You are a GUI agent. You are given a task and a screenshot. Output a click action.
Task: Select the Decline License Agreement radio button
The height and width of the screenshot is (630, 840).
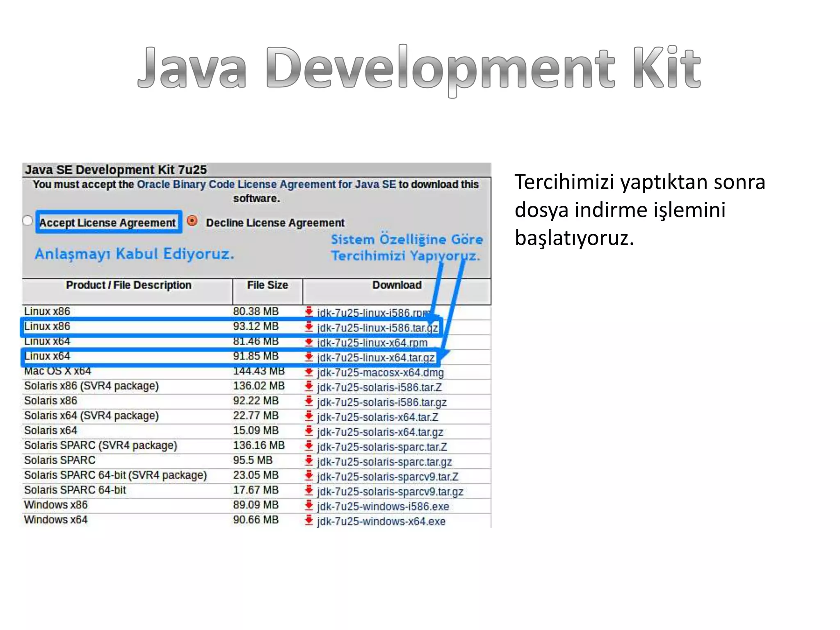[x=192, y=221]
